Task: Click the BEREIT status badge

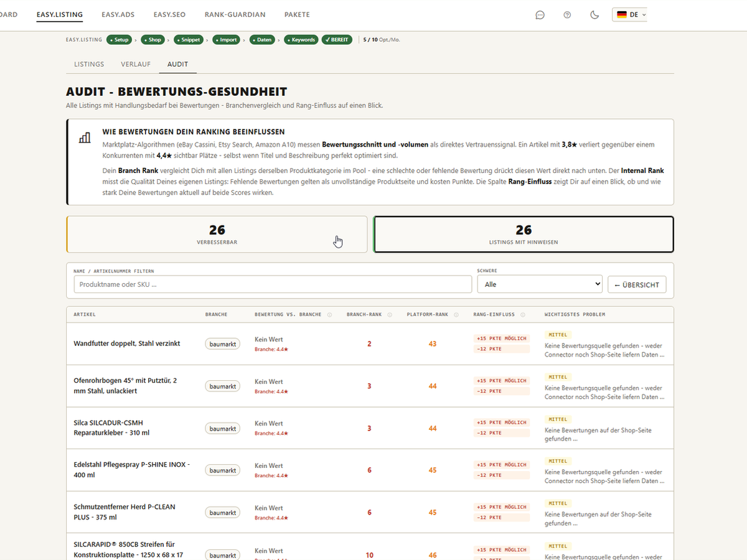Action: pyautogui.click(x=337, y=40)
